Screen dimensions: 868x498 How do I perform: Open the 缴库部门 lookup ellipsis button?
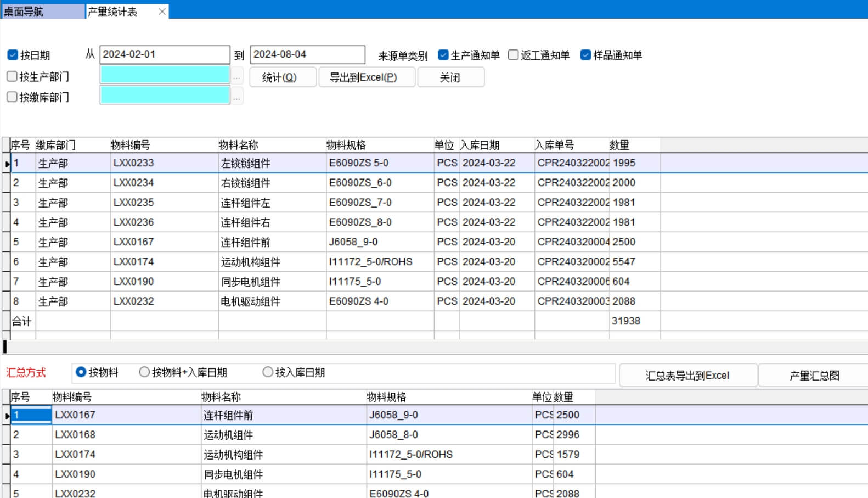(237, 97)
